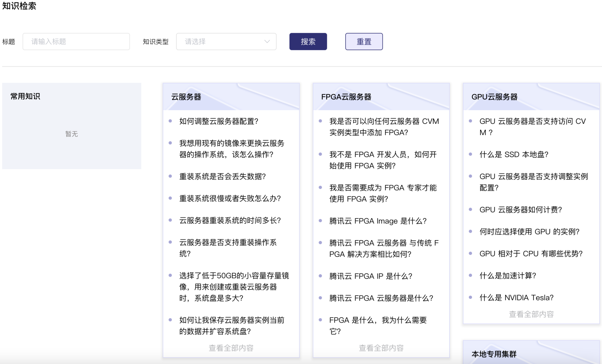Screen dimensions: 602x364
Task: Click the 知识检索 page title
Action: [x=19, y=6]
